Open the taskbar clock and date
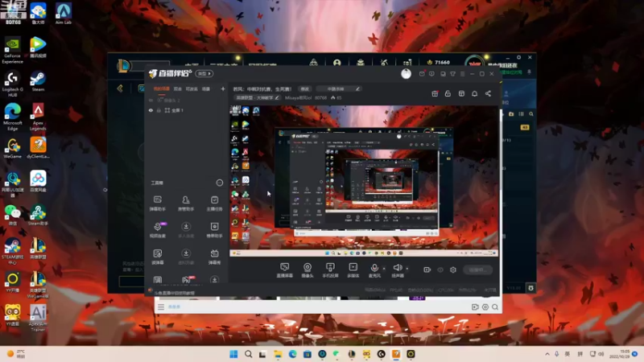This screenshot has height=362, width=644. pos(619,354)
